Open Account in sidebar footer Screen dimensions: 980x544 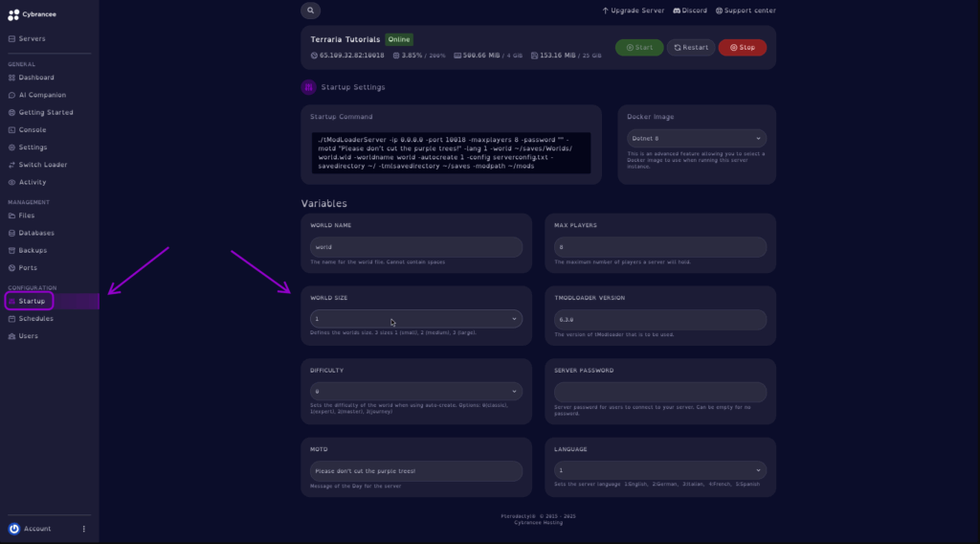coord(37,529)
